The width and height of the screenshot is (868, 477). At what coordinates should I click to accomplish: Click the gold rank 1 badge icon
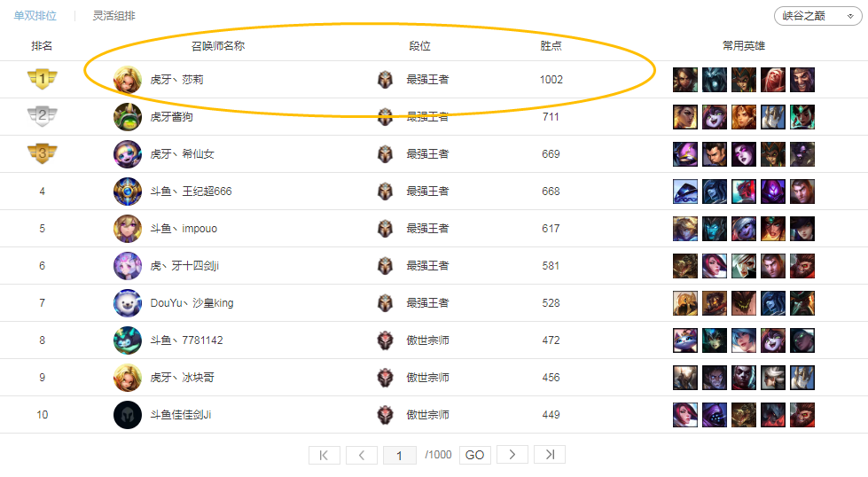(42, 79)
